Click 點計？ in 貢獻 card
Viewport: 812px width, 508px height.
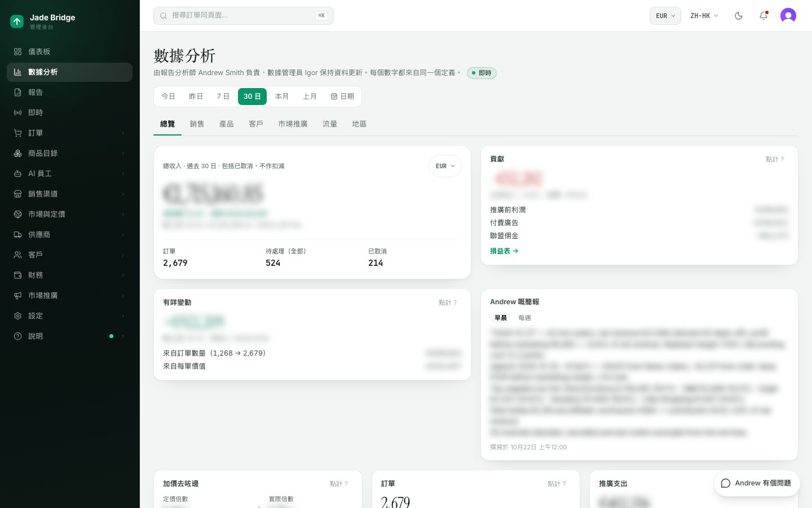pyautogui.click(x=775, y=159)
